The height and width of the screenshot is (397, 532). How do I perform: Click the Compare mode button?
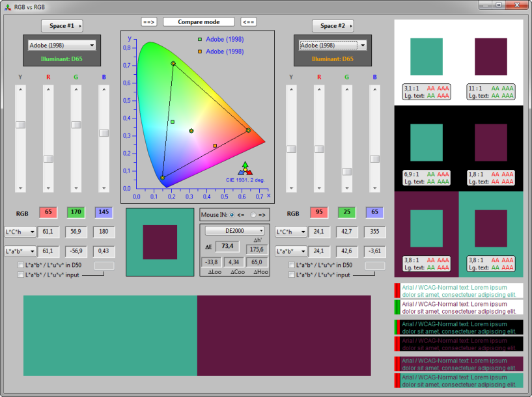pos(199,22)
